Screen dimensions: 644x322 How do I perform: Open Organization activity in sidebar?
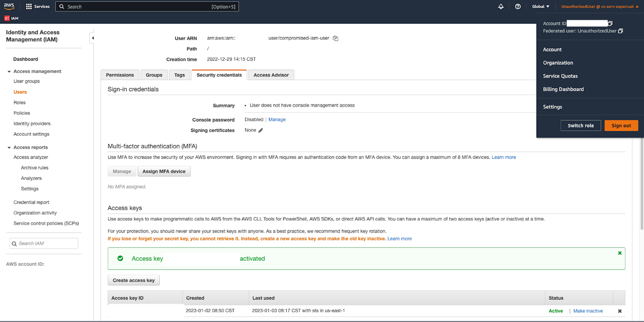click(35, 213)
